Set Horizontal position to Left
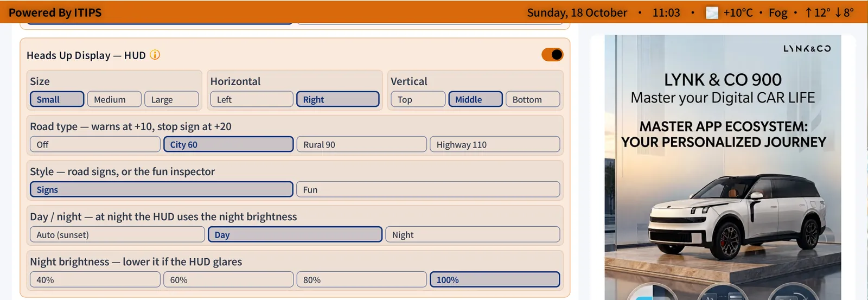Image resolution: width=868 pixels, height=300 pixels. coord(252,99)
